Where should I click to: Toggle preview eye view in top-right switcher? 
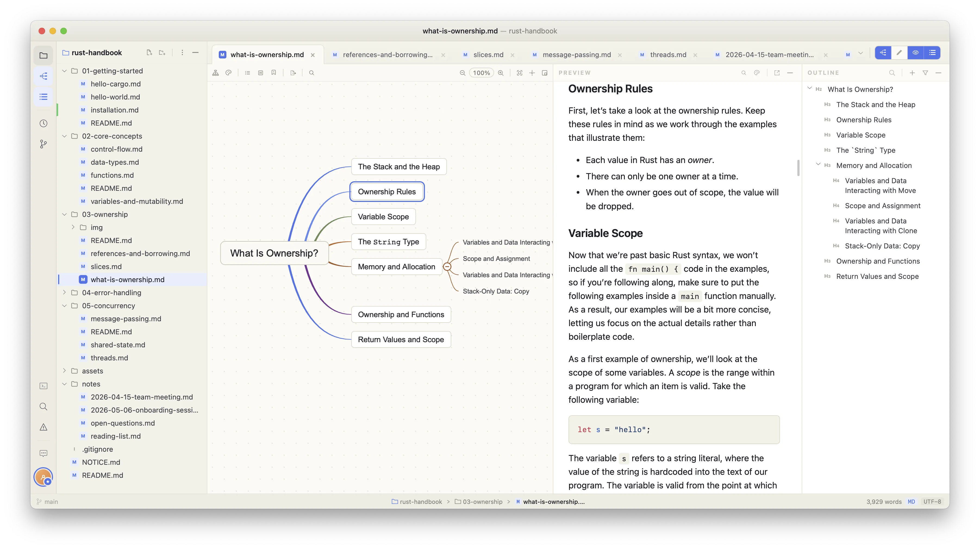[x=916, y=52]
